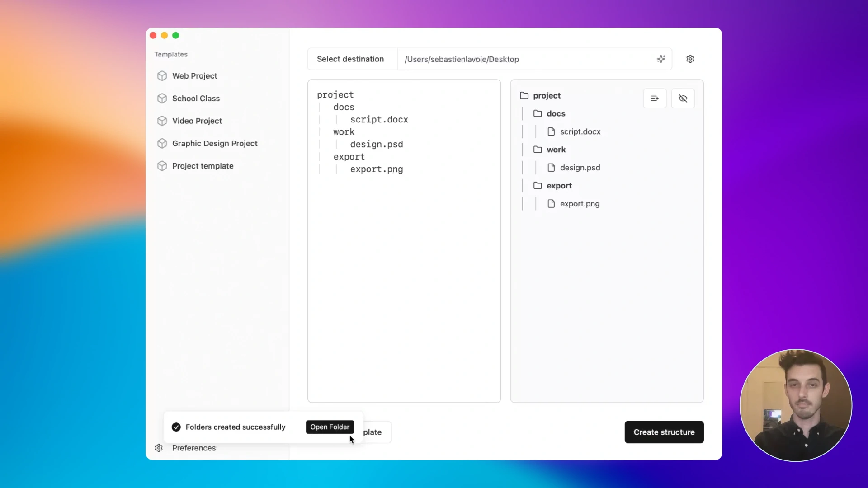Image resolution: width=868 pixels, height=488 pixels.
Task: Select the work folder label in the preview tree
Action: click(556, 150)
